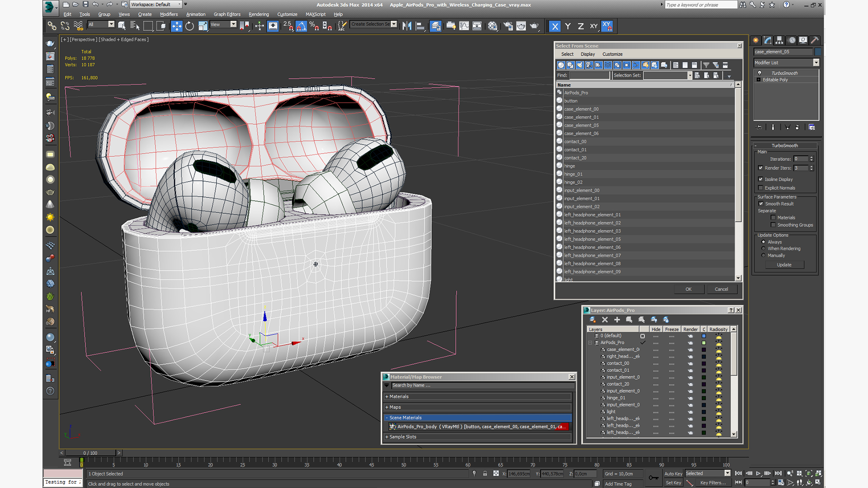Viewport: 868px width, 488px height.
Task: Click the Bind to Space Warp icon
Action: pos(78,26)
